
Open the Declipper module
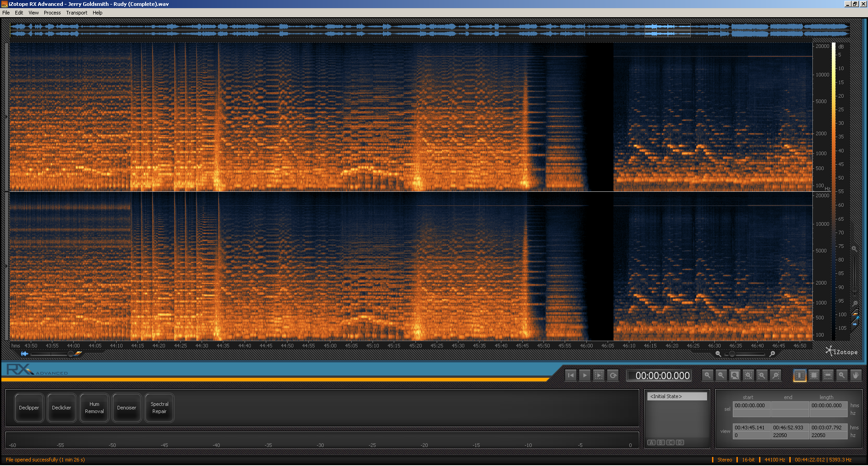click(x=29, y=408)
